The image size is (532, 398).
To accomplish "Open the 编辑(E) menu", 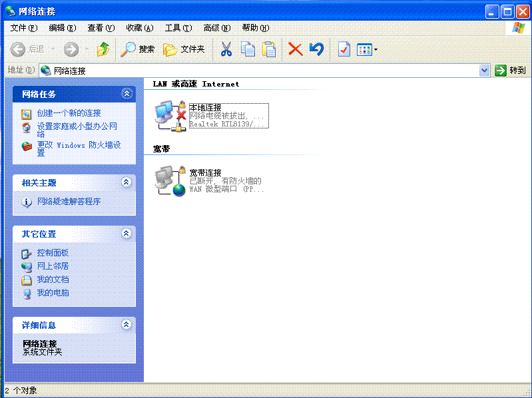I will (x=62, y=28).
